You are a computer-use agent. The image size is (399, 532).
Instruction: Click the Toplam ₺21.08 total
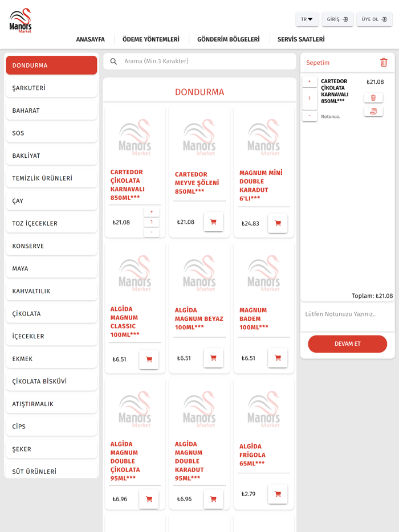click(372, 296)
